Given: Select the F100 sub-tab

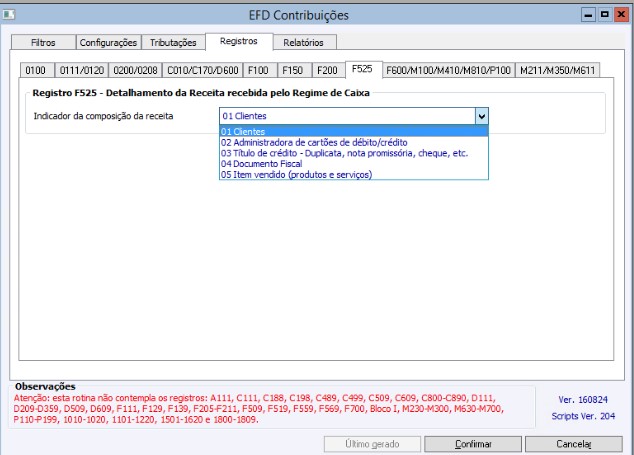Looking at the screenshot, I should click(x=258, y=70).
